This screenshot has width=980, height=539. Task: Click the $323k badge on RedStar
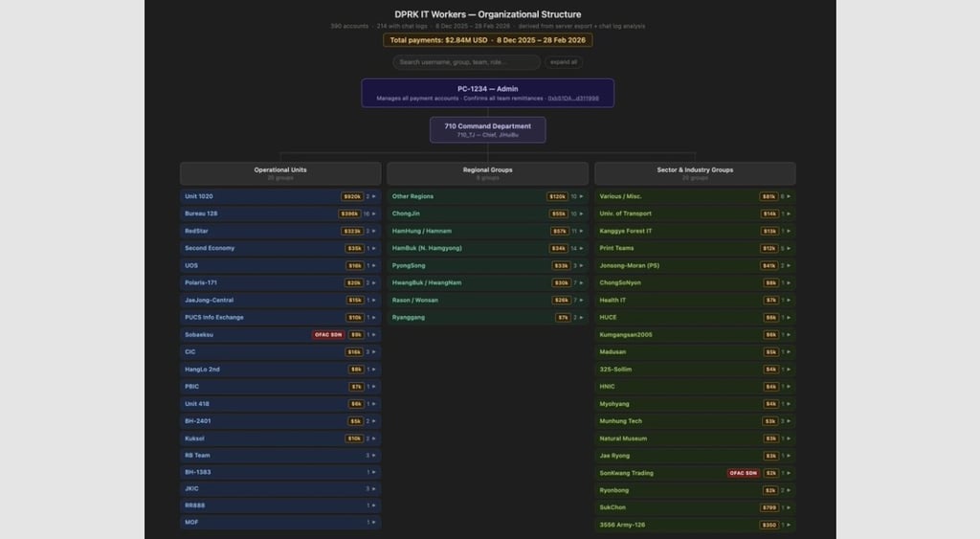(x=352, y=232)
